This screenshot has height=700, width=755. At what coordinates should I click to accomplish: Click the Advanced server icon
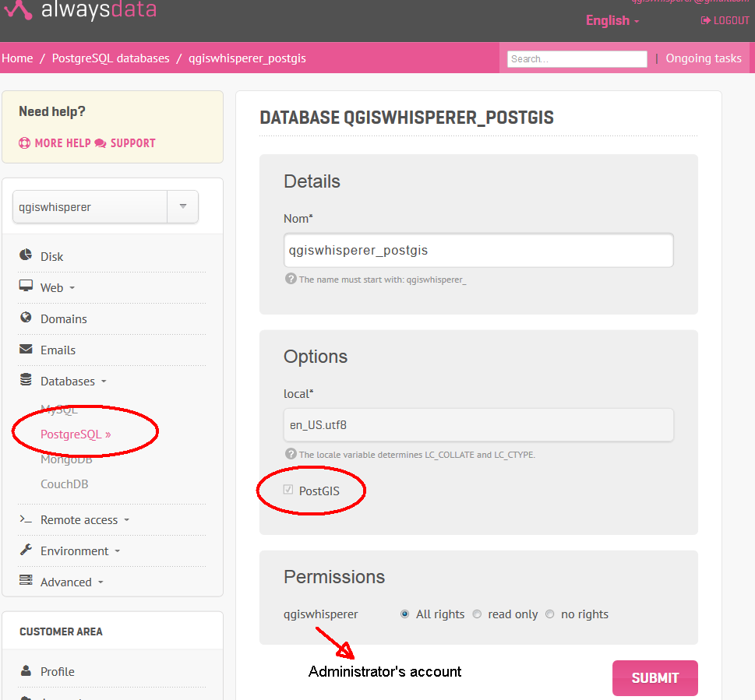[x=26, y=580]
